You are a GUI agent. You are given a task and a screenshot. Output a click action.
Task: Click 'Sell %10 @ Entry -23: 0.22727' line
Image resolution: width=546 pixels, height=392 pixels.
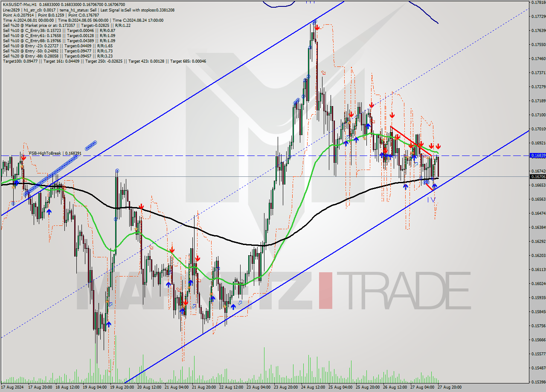coord(58,46)
